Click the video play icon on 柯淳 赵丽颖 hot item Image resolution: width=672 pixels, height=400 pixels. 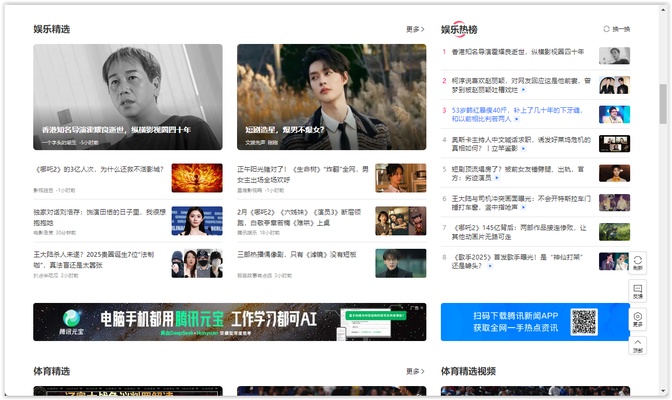[x=523, y=90]
